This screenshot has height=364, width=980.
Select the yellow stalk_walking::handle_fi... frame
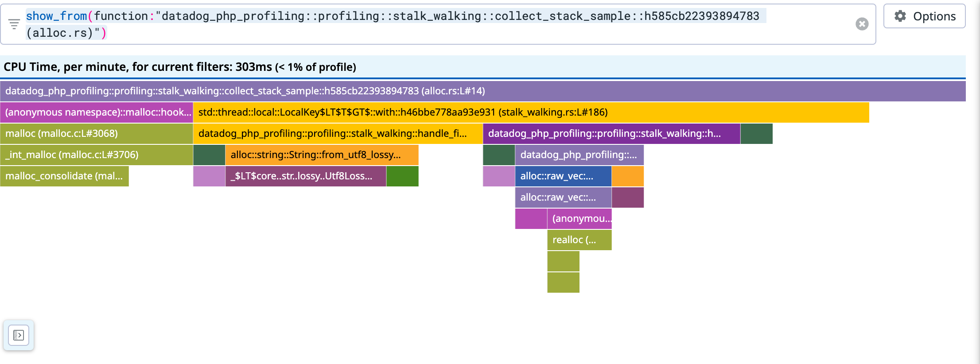[338, 134]
